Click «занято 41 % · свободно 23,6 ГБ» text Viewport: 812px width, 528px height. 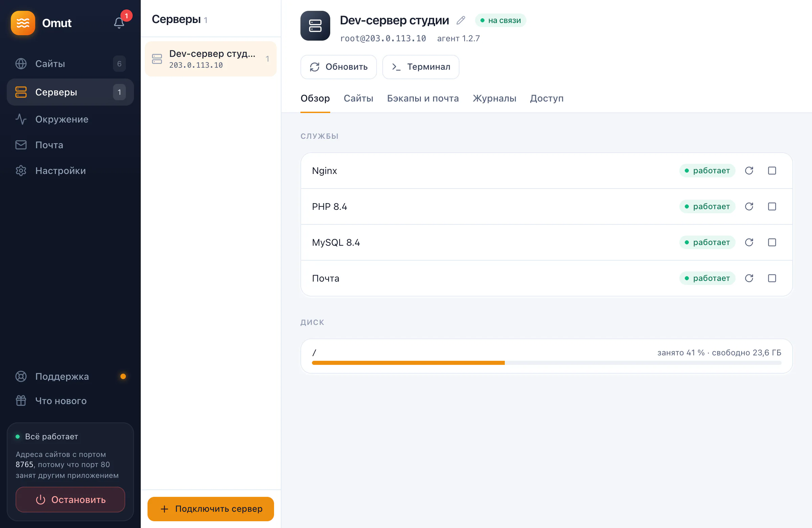click(719, 353)
